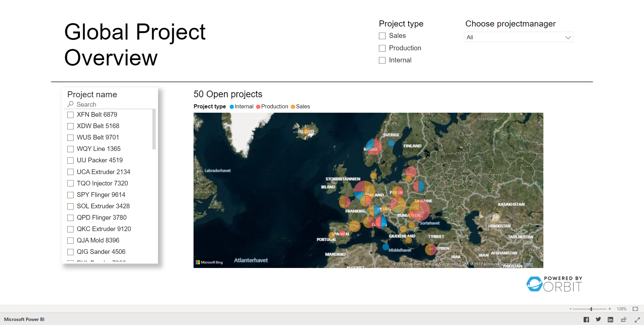
Task: Select the Internal project type
Action: (x=382, y=60)
